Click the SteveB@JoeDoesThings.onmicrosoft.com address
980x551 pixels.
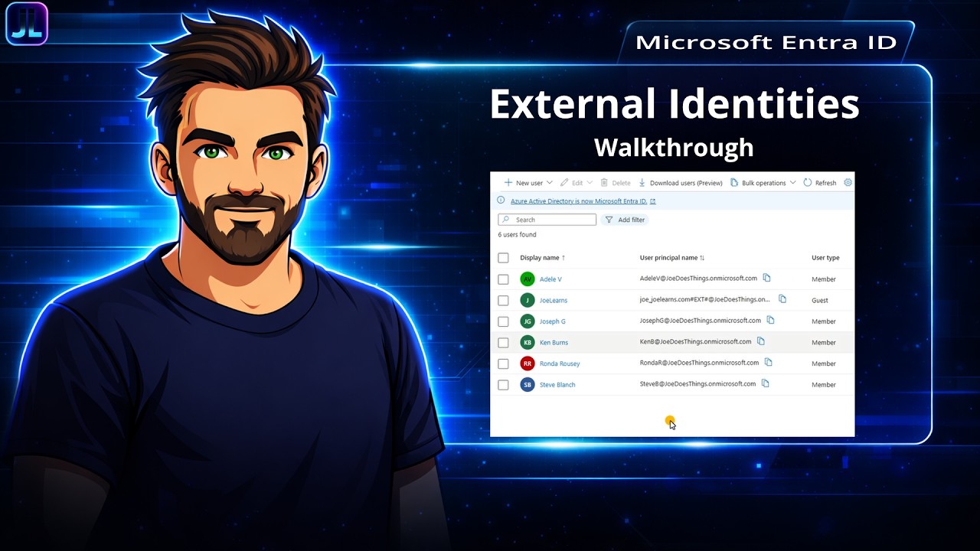click(x=697, y=383)
